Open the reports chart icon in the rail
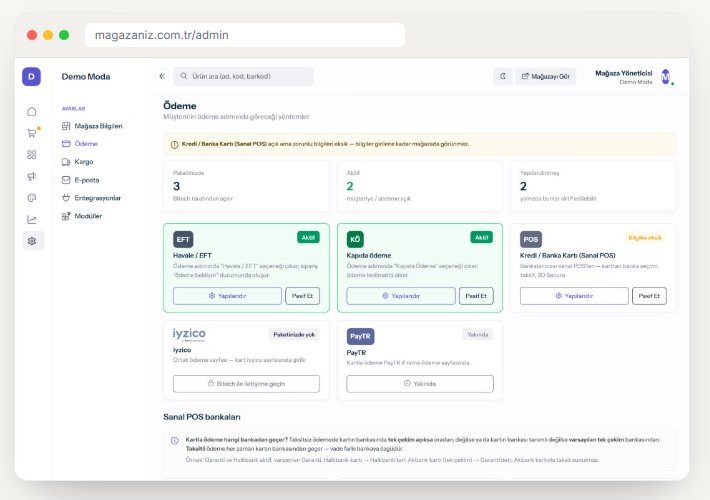Image resolution: width=710 pixels, height=500 pixels. click(32, 220)
